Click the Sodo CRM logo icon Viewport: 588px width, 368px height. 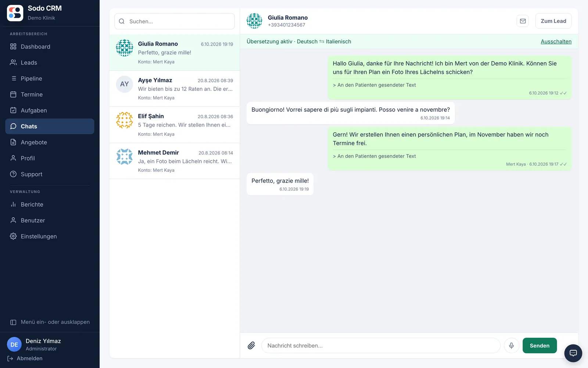point(15,13)
